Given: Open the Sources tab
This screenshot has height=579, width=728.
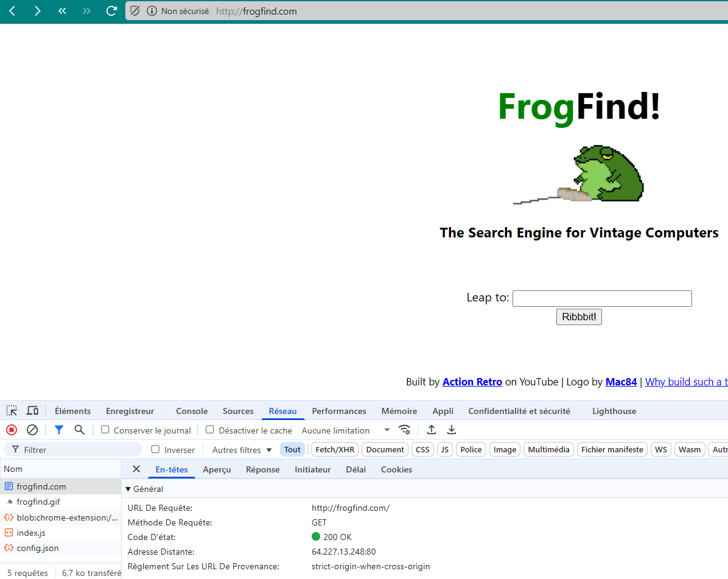Looking at the screenshot, I should coord(238,411).
